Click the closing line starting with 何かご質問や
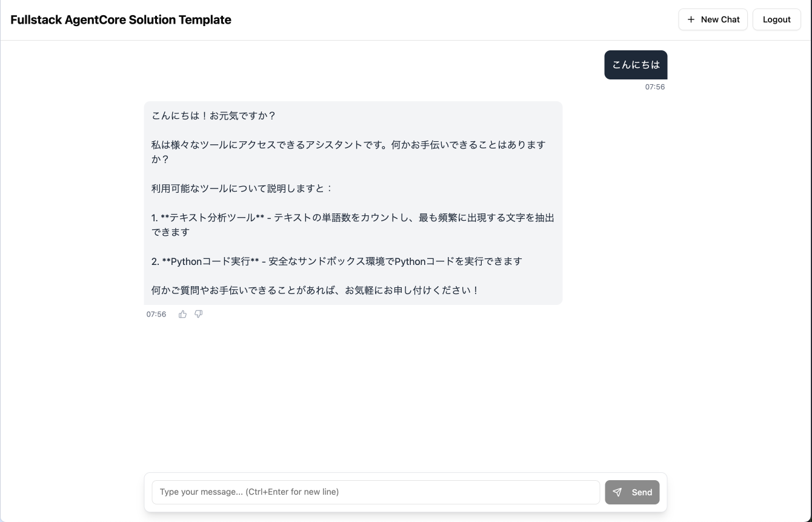 pos(316,290)
